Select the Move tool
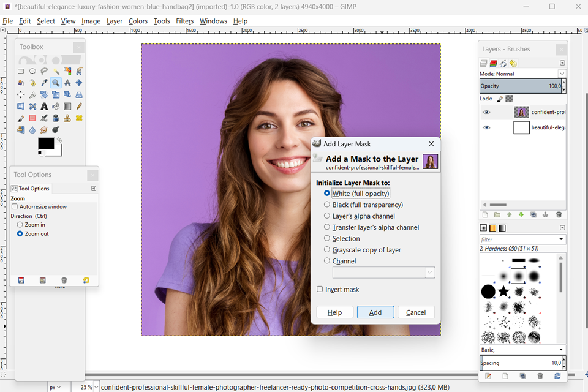Viewport: 588px width, 392px height. [x=79, y=83]
